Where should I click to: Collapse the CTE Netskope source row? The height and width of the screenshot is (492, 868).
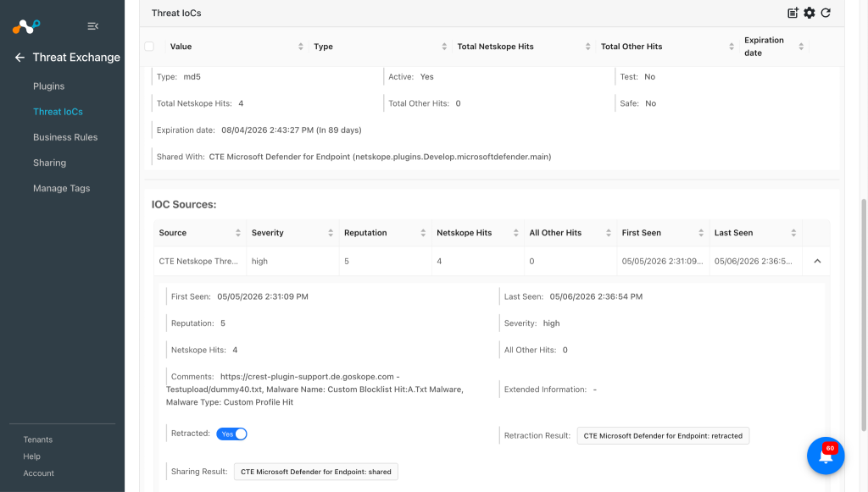(817, 261)
